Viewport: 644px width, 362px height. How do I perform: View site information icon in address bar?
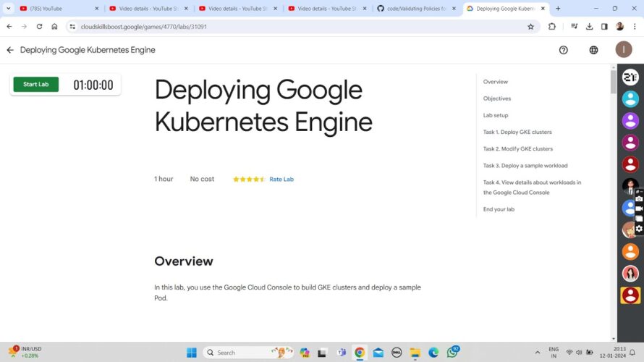[x=72, y=26]
